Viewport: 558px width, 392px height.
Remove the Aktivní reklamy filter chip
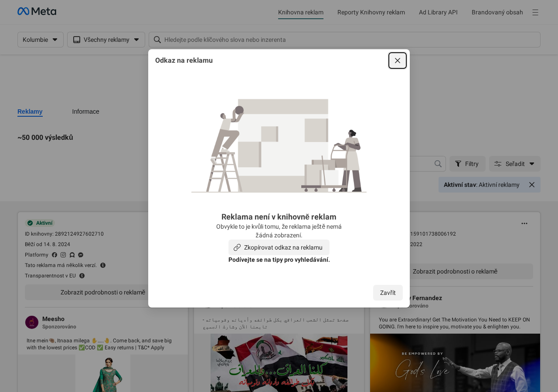[531, 185]
